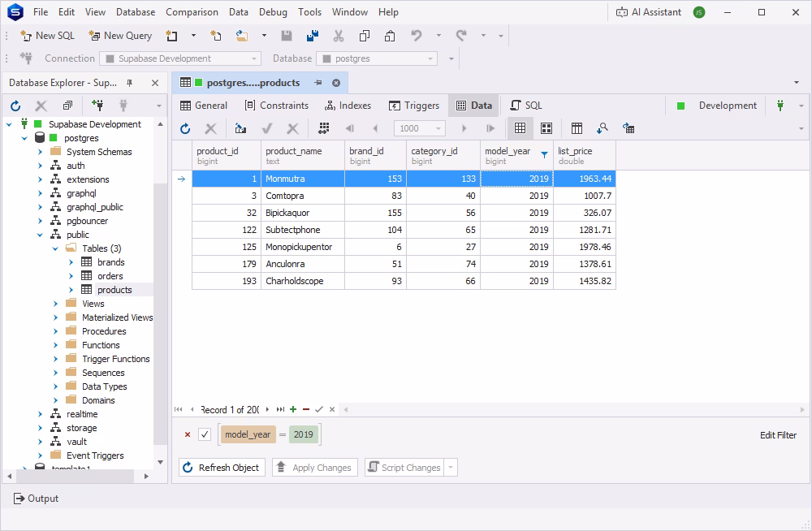Click the Cut scissors icon
This screenshot has height=531, width=812.
338,36
